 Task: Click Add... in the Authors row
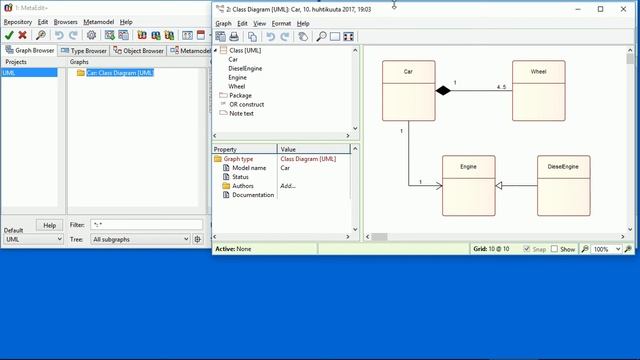tap(288, 186)
